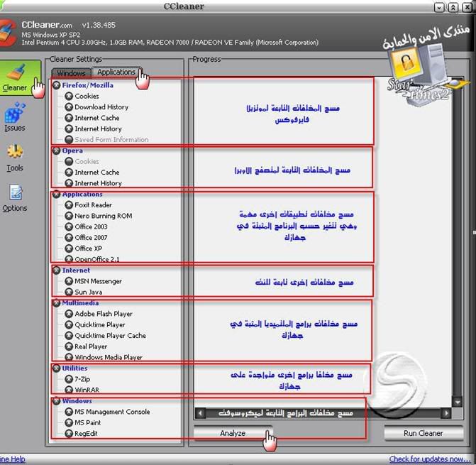Click the Run Cleaner button
Viewport: 476px width, 465px height.
(x=424, y=434)
